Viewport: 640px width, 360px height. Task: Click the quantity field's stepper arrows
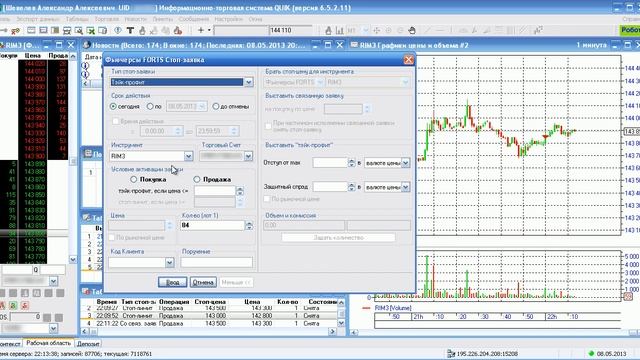click(x=249, y=225)
